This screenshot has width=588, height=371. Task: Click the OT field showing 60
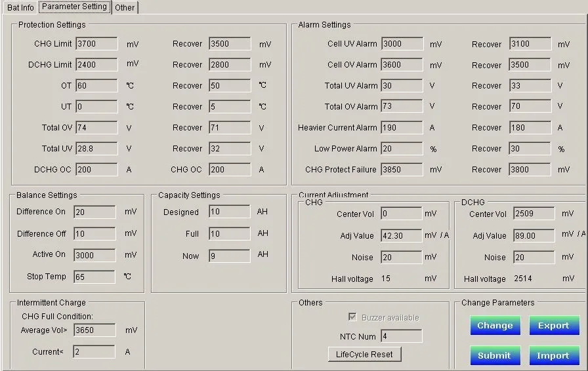96,85
